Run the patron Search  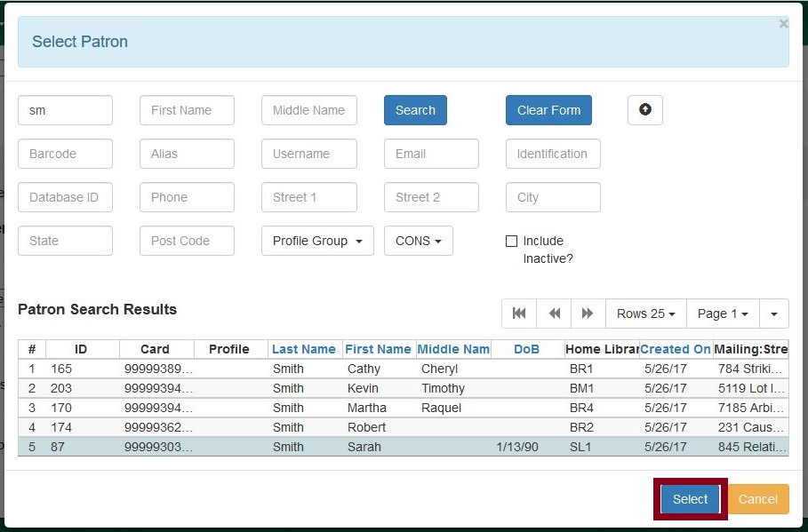414,110
